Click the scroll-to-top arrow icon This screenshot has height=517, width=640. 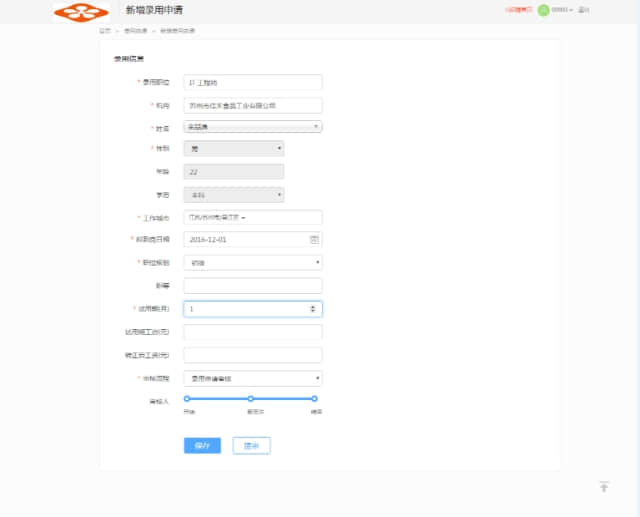[603, 487]
